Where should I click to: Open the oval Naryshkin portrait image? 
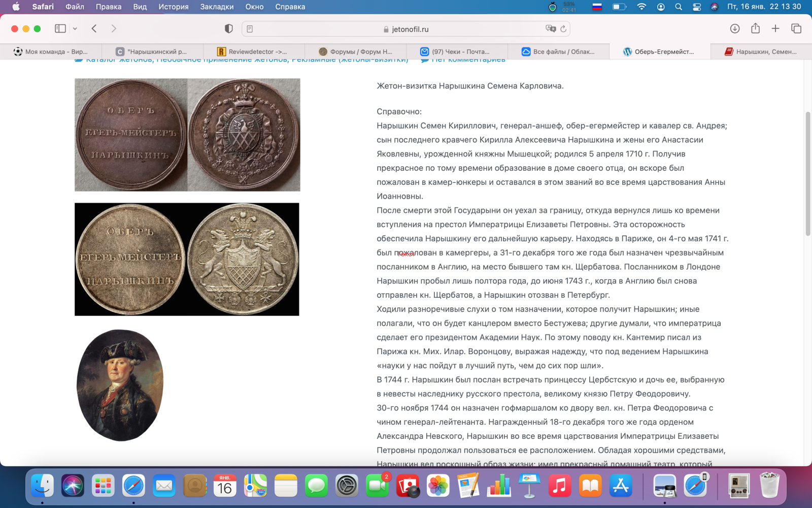tap(120, 385)
